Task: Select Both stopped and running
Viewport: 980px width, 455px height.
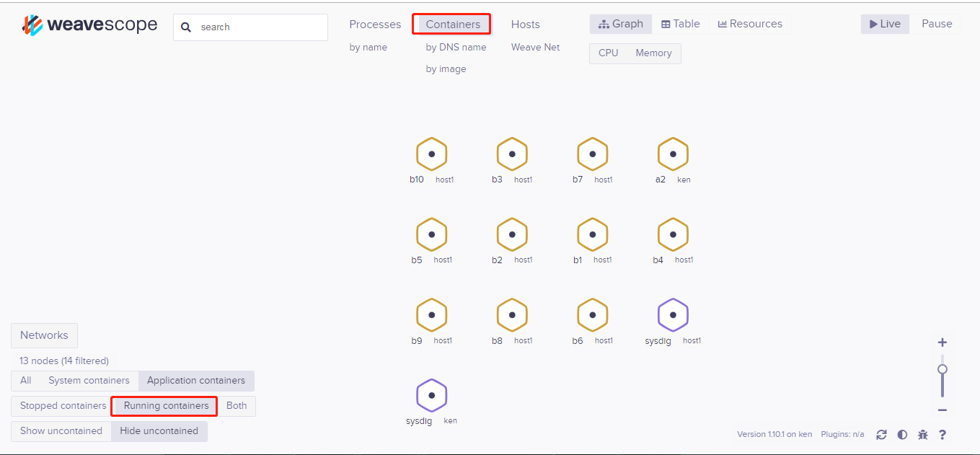Action: [x=237, y=405]
